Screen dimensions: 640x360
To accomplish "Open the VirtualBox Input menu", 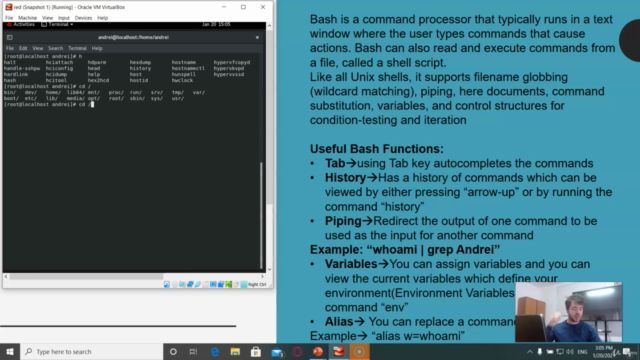I will click(x=64, y=18).
